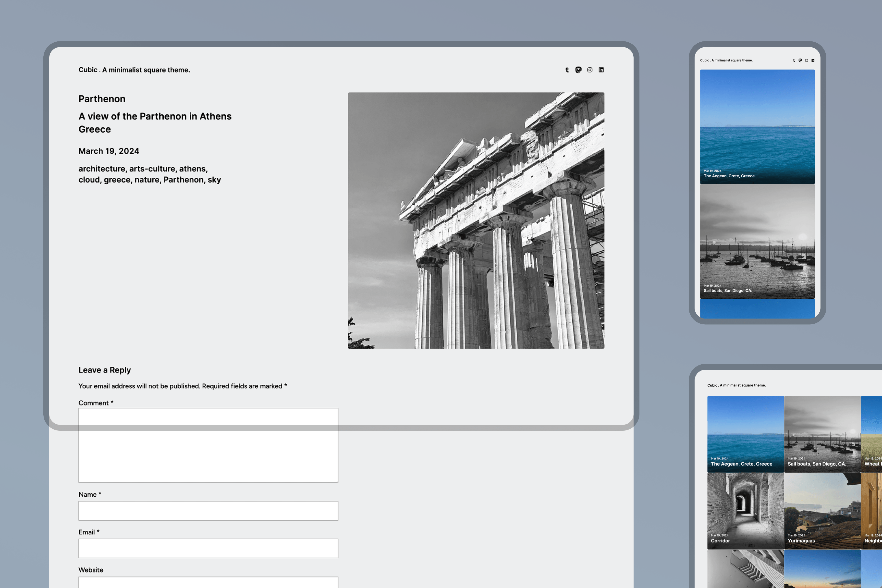Click Tumblr icon in the mobile preview

(794, 60)
